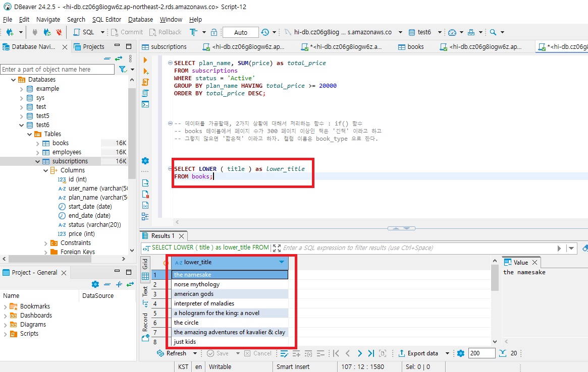Open the lower_title column dropdown arrow
This screenshot has height=372, width=588.
click(x=282, y=262)
